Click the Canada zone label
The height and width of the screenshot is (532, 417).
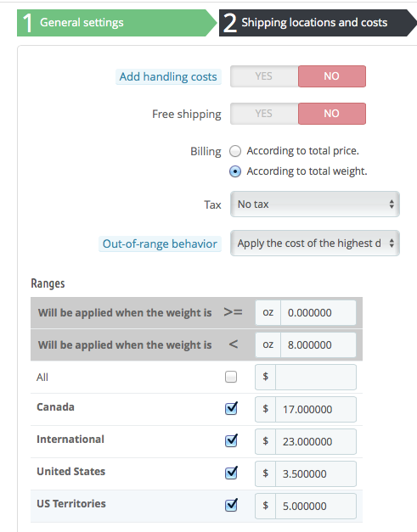(x=55, y=406)
